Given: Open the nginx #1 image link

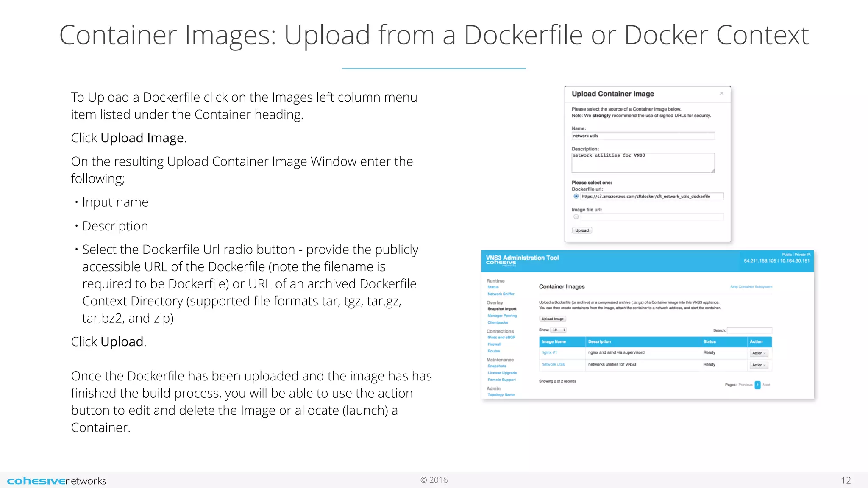Looking at the screenshot, I should pyautogui.click(x=549, y=352).
